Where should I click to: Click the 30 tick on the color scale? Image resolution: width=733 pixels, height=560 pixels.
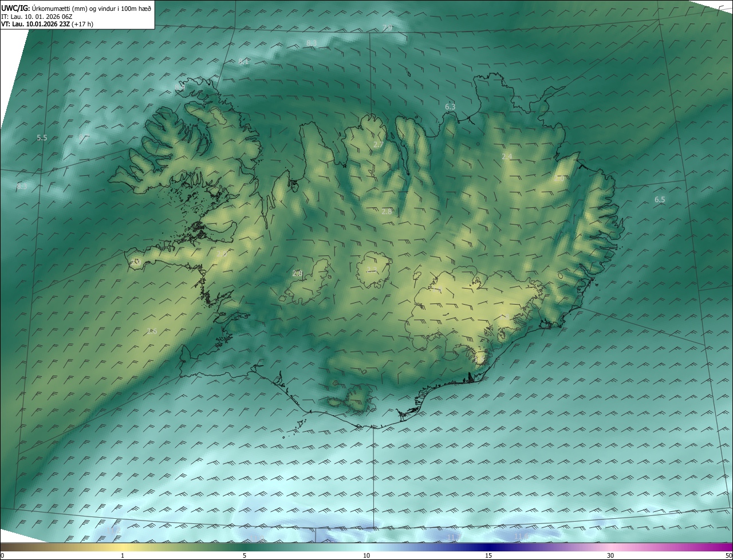tap(610, 555)
